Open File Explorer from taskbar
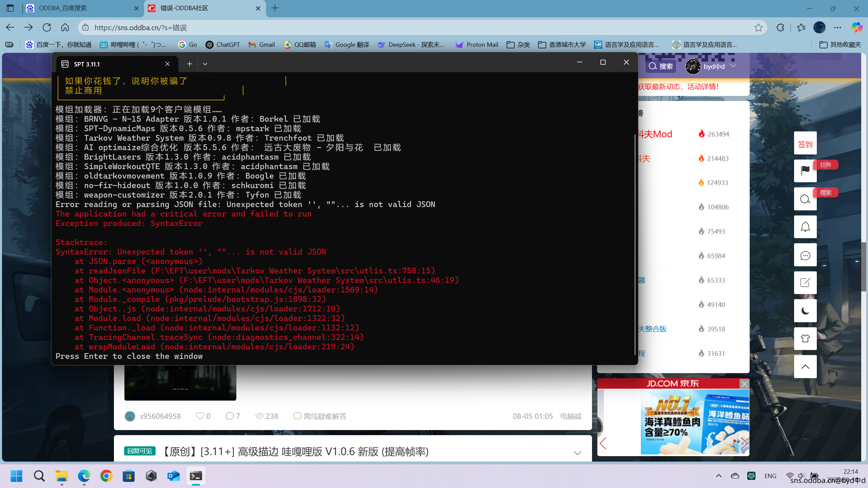This screenshot has height=488, width=868. click(61, 476)
